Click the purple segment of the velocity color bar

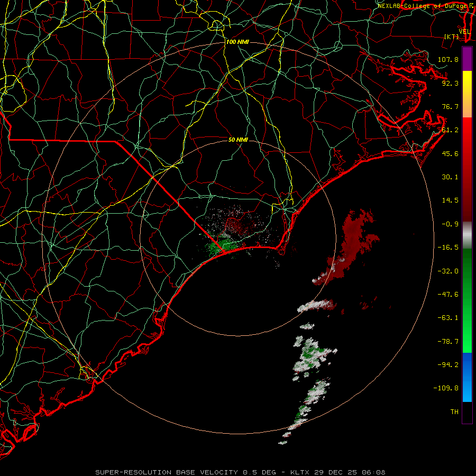click(467, 59)
